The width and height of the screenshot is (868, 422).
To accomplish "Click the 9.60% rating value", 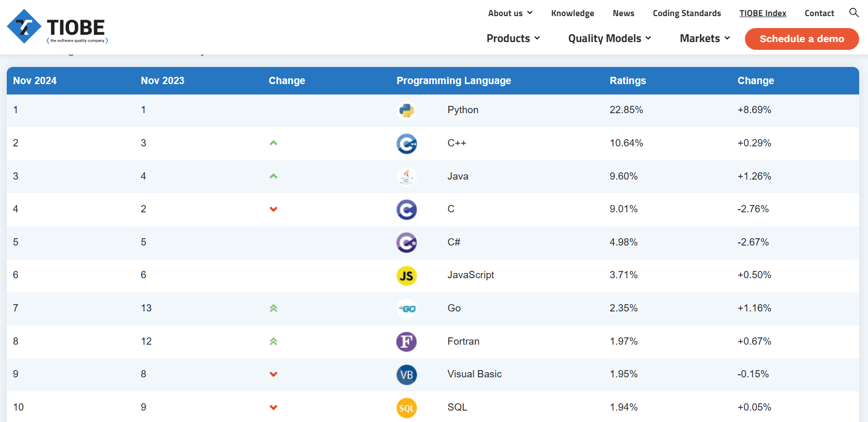I will point(623,176).
